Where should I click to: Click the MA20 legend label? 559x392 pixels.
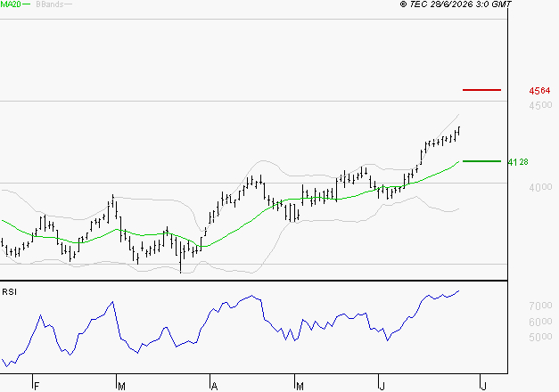[x=11, y=4]
